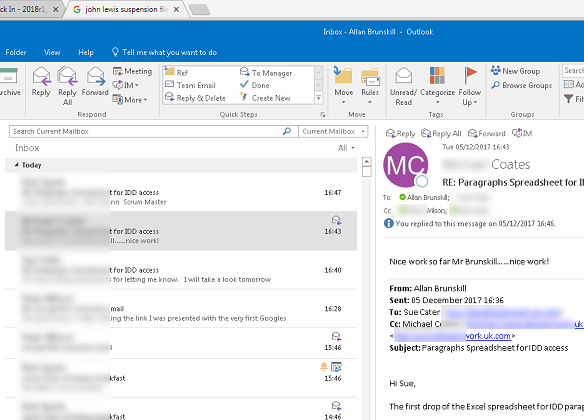This screenshot has height=420, width=584.
Task: Click Forward in the reading pane
Action: (487, 133)
